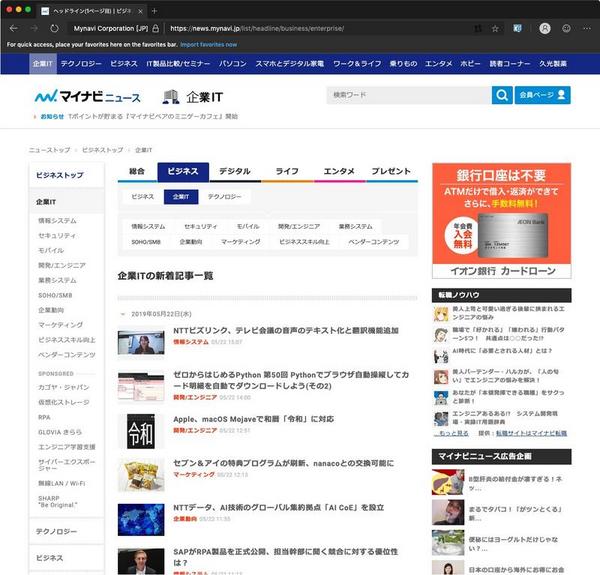Switch to the プレゼント tab
Image resolution: width=600 pixels, height=575 pixels.
click(x=391, y=171)
